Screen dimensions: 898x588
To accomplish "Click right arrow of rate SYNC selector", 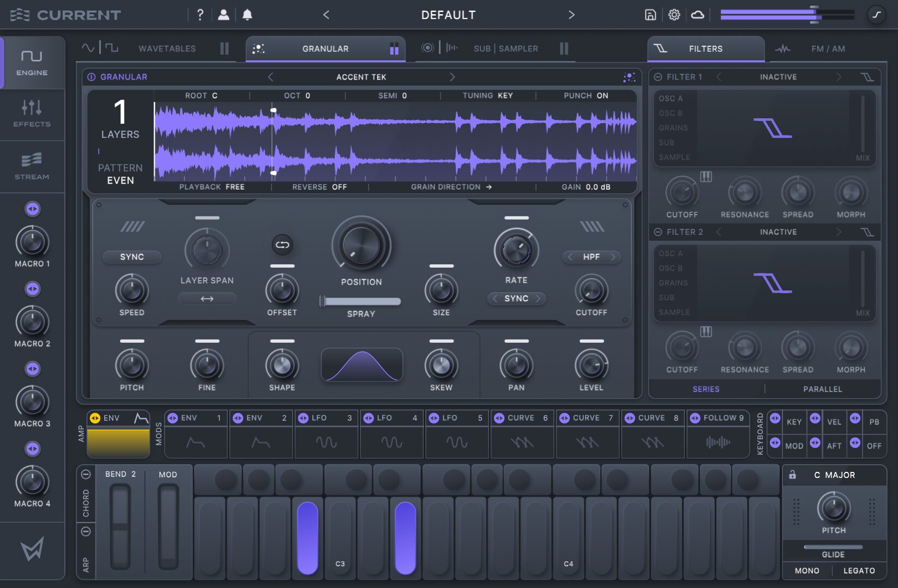I will (538, 299).
